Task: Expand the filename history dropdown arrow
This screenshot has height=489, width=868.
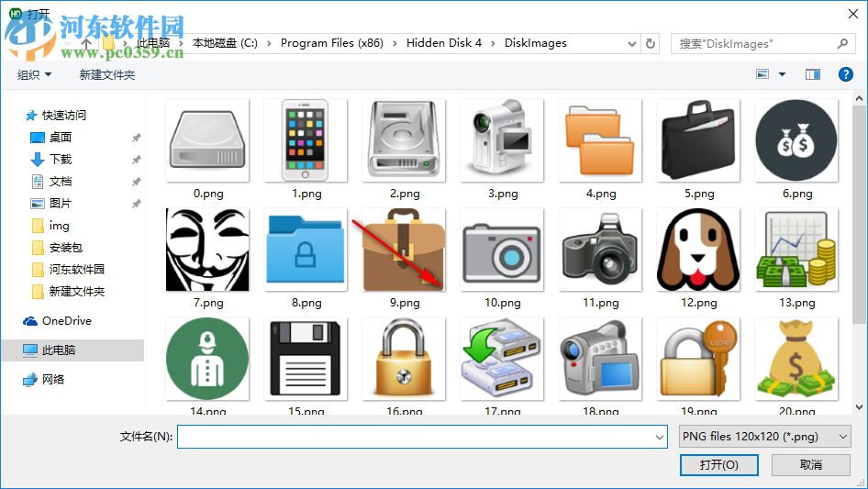Action: (x=660, y=437)
